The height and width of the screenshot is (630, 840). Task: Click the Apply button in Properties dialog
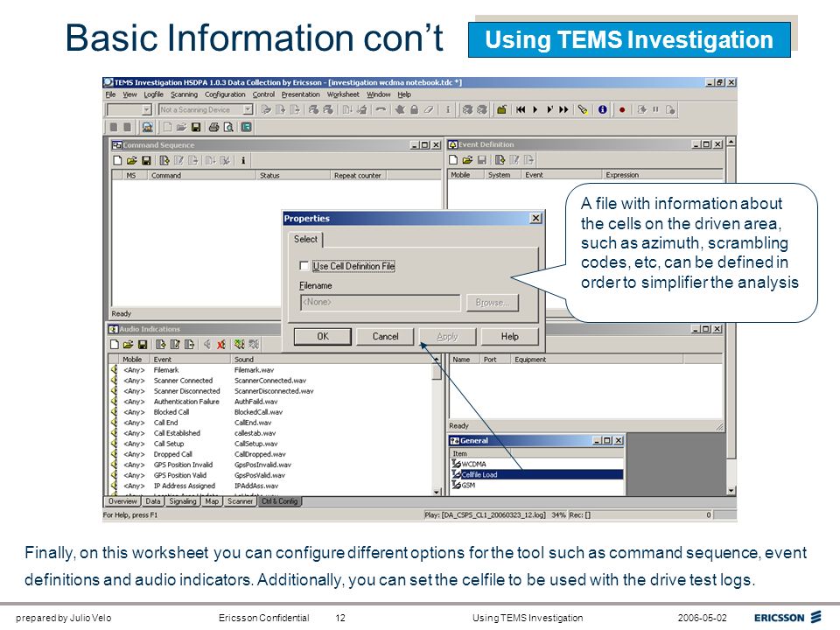pyautogui.click(x=447, y=336)
